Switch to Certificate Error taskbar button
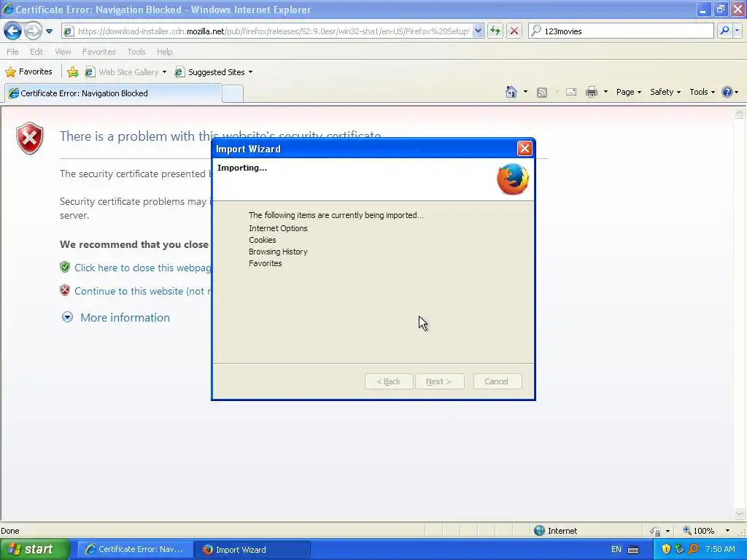 [x=135, y=550]
